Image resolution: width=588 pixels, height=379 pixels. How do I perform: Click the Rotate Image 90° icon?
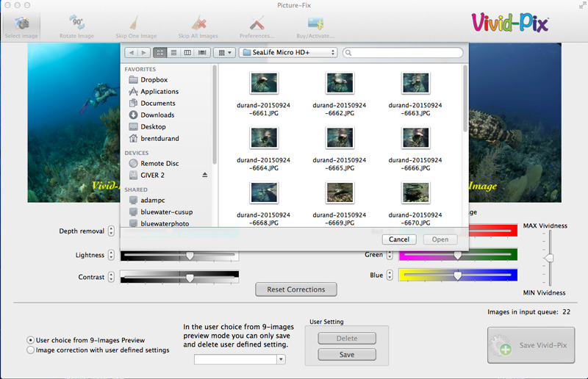pyautogui.click(x=76, y=23)
